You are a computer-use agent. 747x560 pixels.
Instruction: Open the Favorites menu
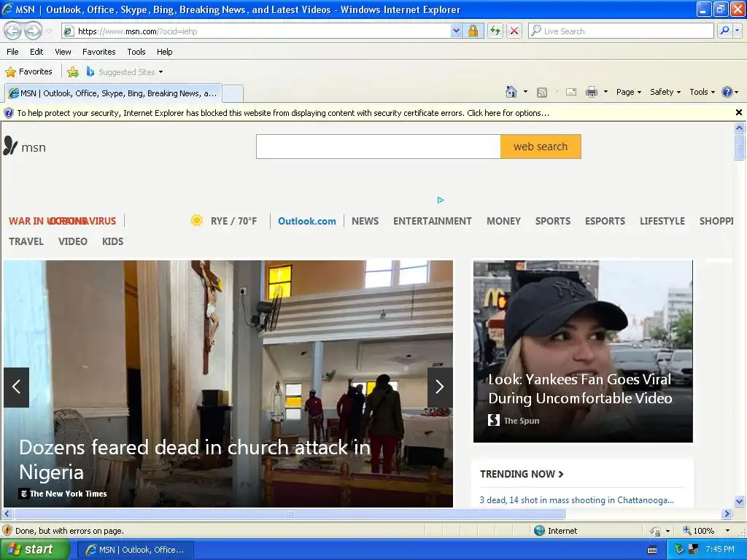(x=98, y=52)
